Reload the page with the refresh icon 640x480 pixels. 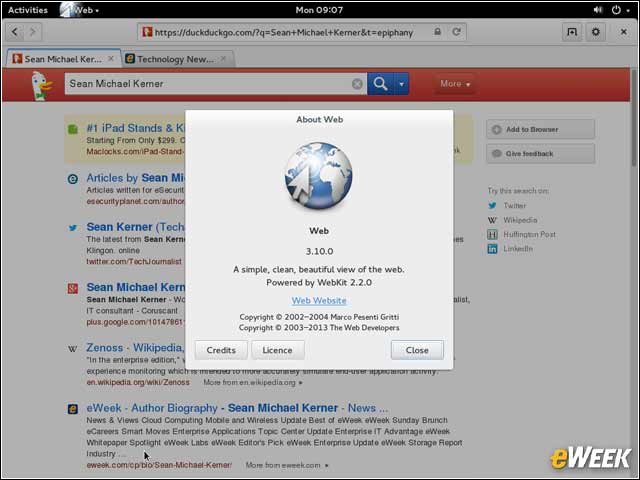click(x=456, y=32)
